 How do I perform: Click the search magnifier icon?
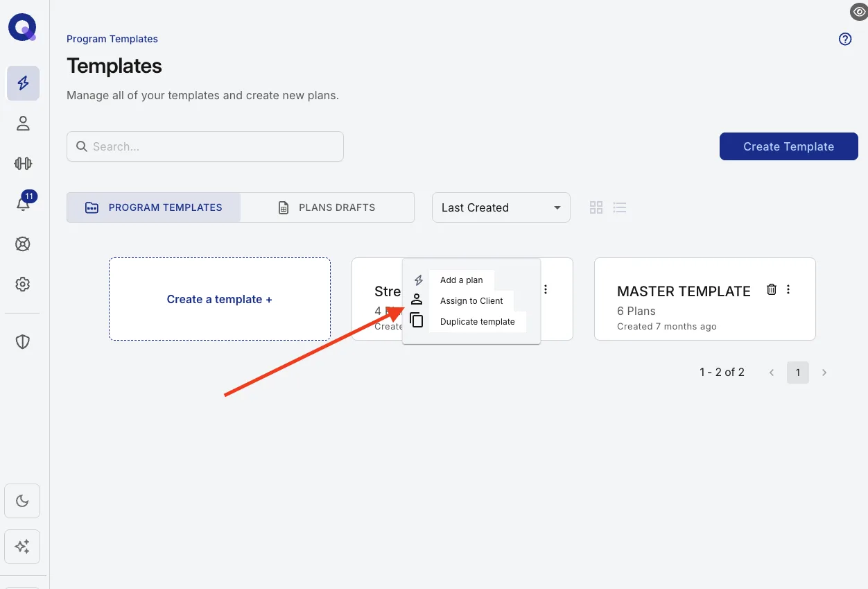(82, 146)
